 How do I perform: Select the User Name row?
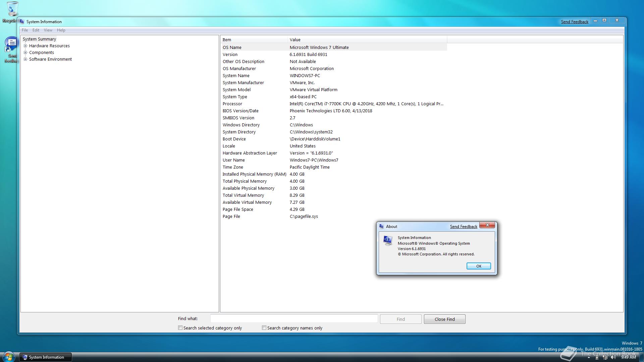[x=334, y=160]
